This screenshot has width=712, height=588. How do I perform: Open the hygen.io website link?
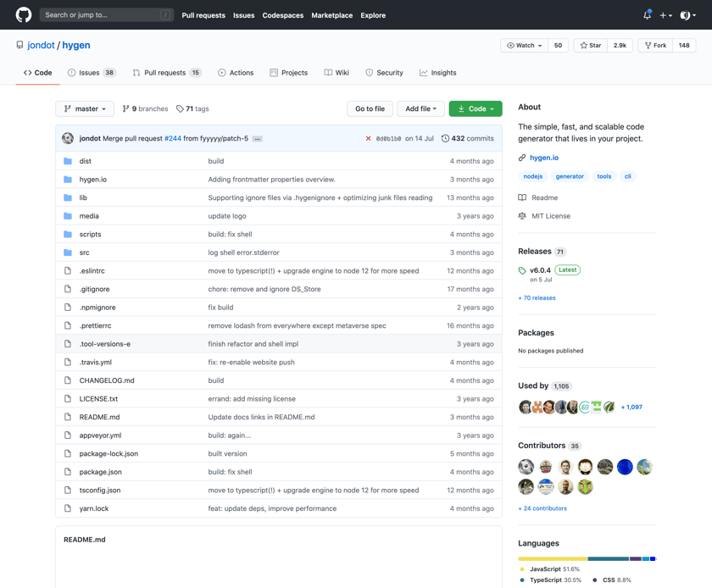coord(544,158)
